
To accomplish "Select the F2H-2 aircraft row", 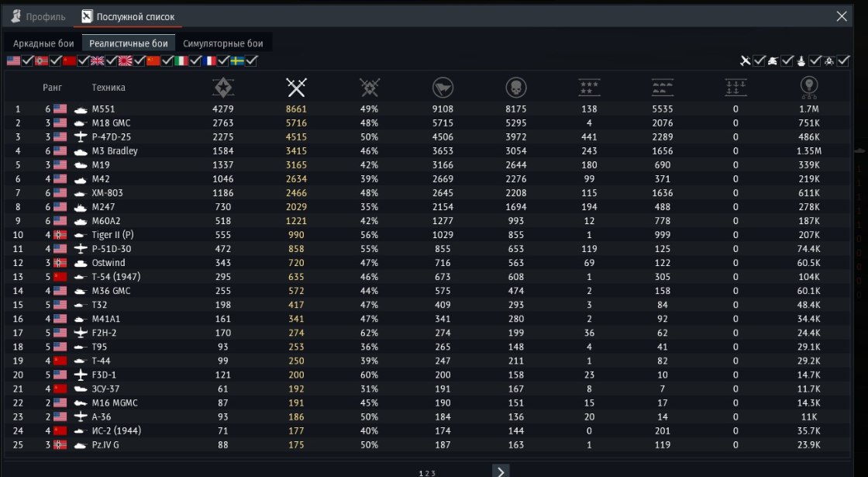I will click(x=427, y=333).
